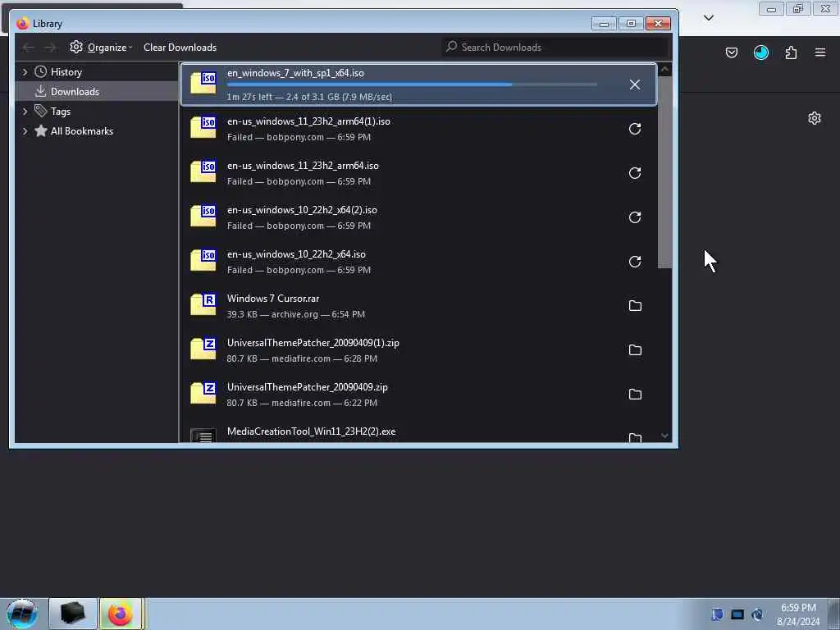Retry en-us_windows_11_23h2_arm64(1).iso download

point(635,129)
